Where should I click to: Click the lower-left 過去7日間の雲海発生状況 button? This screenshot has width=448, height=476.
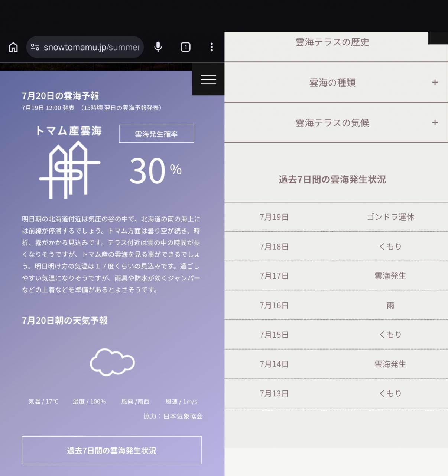coord(112,450)
